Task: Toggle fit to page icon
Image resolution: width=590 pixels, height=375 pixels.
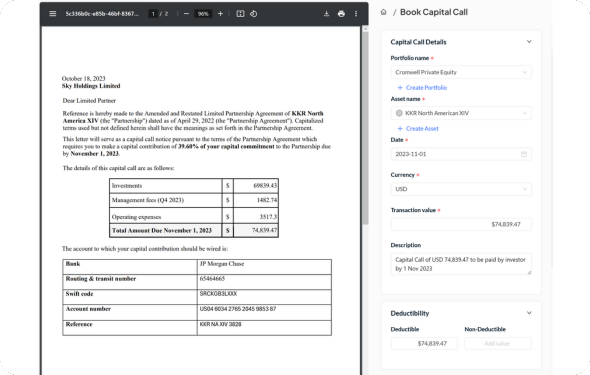Action: (240, 14)
